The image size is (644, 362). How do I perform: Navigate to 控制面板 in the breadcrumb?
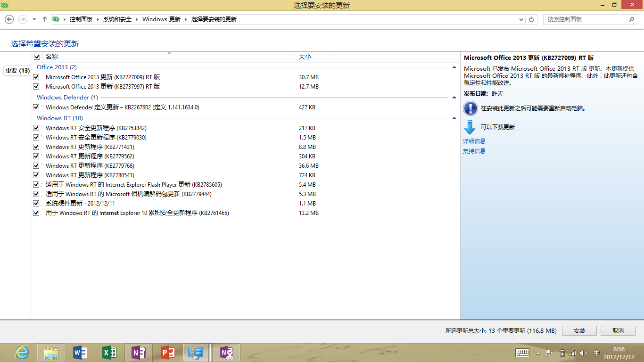[x=81, y=19]
